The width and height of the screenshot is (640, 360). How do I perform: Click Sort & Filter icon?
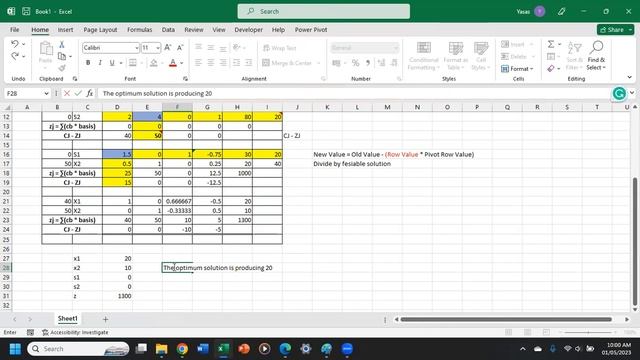pos(574,56)
